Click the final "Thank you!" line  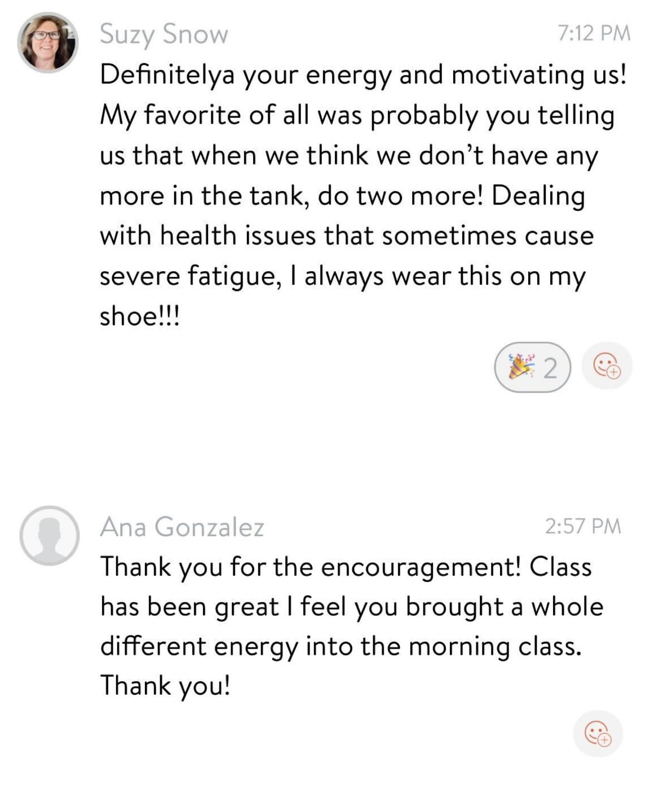[165, 686]
